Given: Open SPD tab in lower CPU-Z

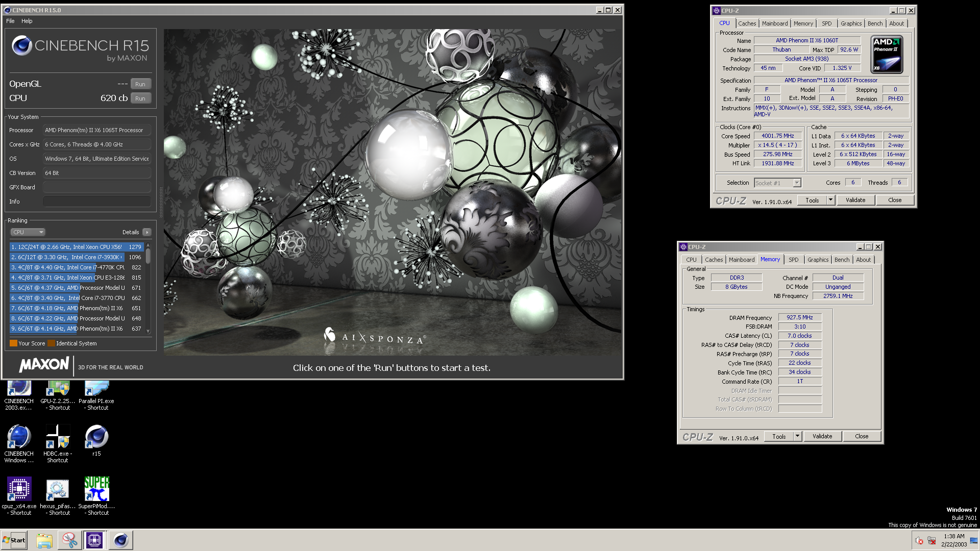Looking at the screenshot, I should click(x=793, y=260).
